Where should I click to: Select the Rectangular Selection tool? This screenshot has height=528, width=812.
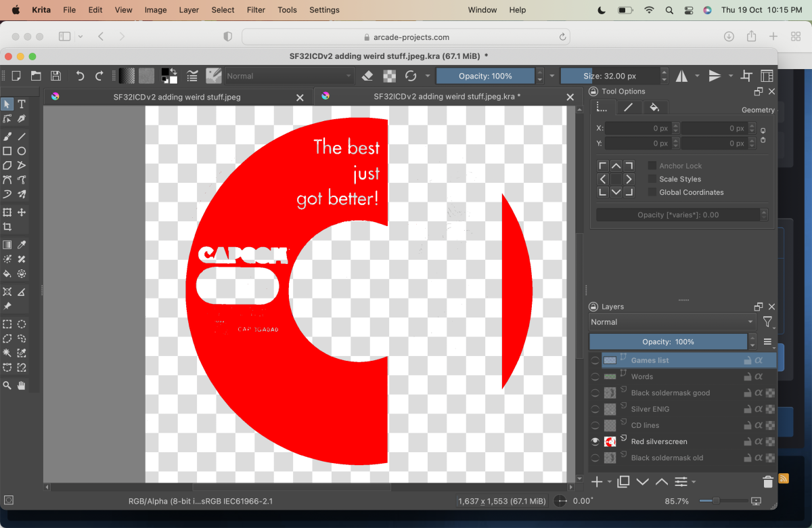pos(7,324)
